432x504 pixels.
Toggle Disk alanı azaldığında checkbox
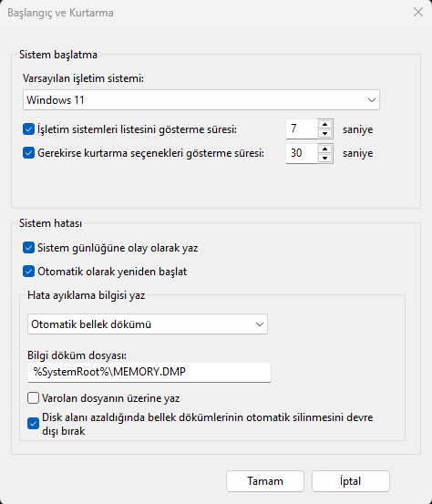[33, 424]
